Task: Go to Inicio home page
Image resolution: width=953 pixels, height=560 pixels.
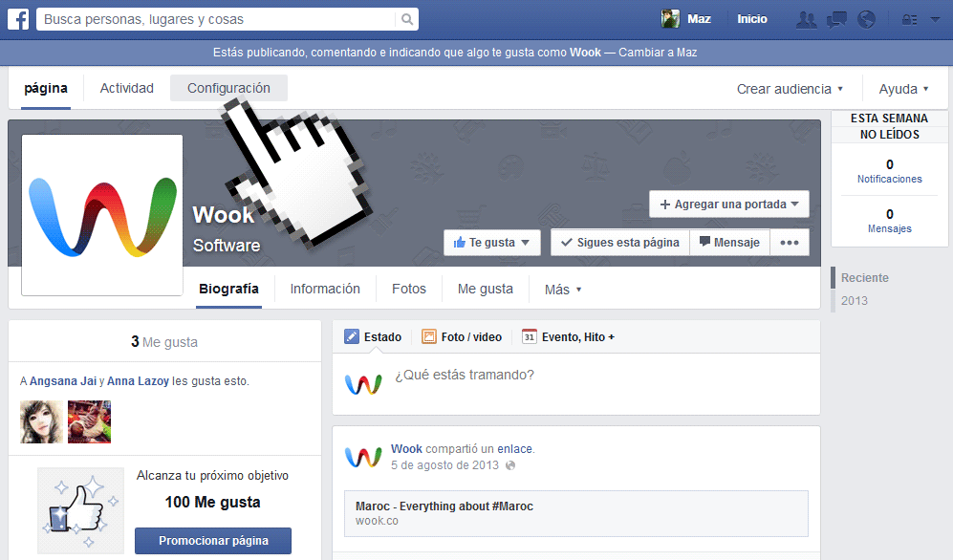Action: click(752, 19)
